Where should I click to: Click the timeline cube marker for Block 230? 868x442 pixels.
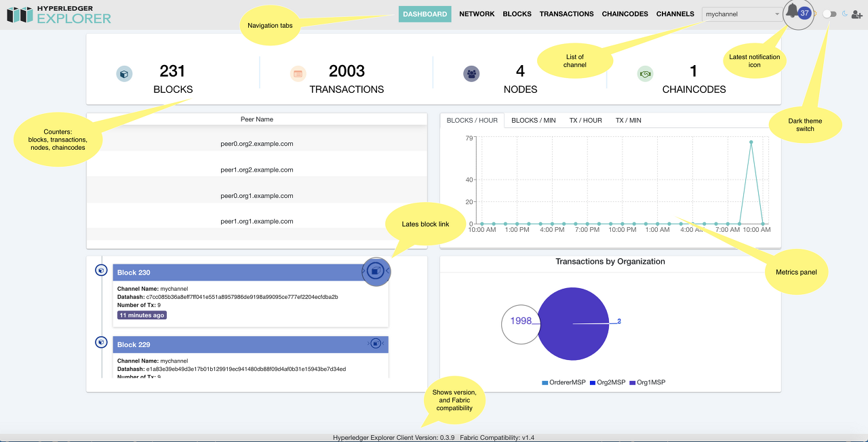pyautogui.click(x=101, y=270)
